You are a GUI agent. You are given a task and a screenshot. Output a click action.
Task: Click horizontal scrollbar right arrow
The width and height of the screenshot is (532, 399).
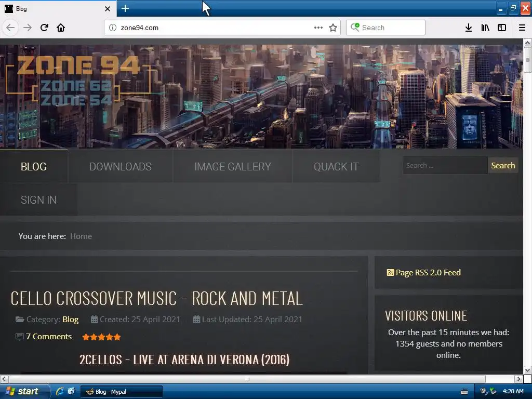(518, 379)
